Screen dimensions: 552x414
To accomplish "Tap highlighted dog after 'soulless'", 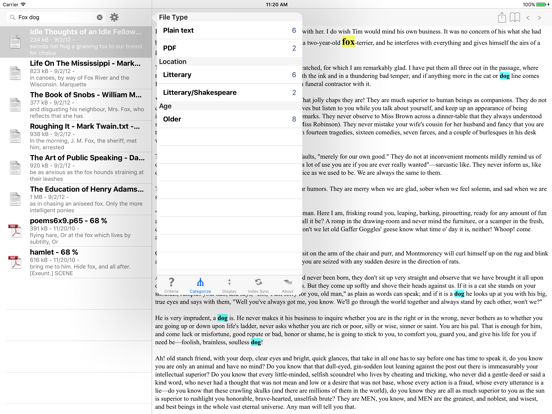I will click(x=256, y=342).
